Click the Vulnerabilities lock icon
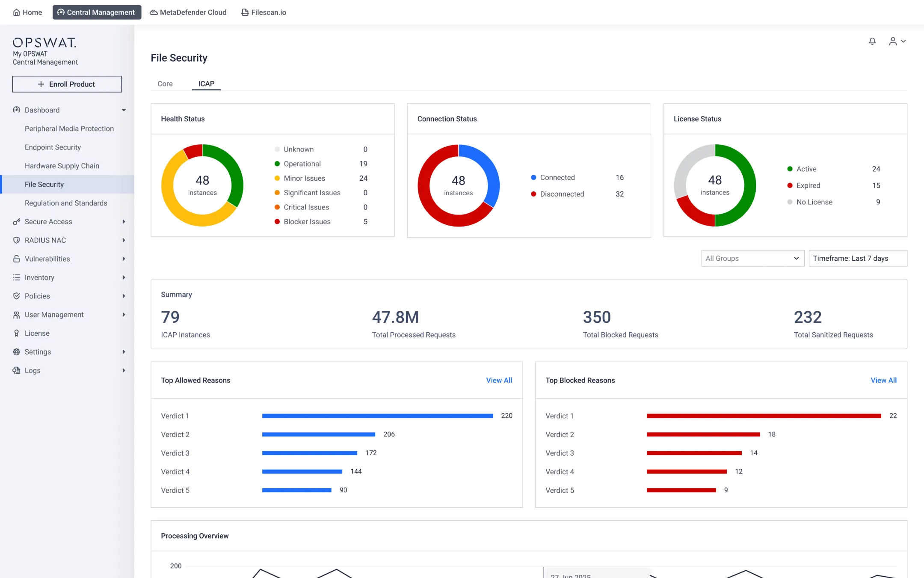Image resolution: width=924 pixels, height=578 pixels. [x=16, y=259]
